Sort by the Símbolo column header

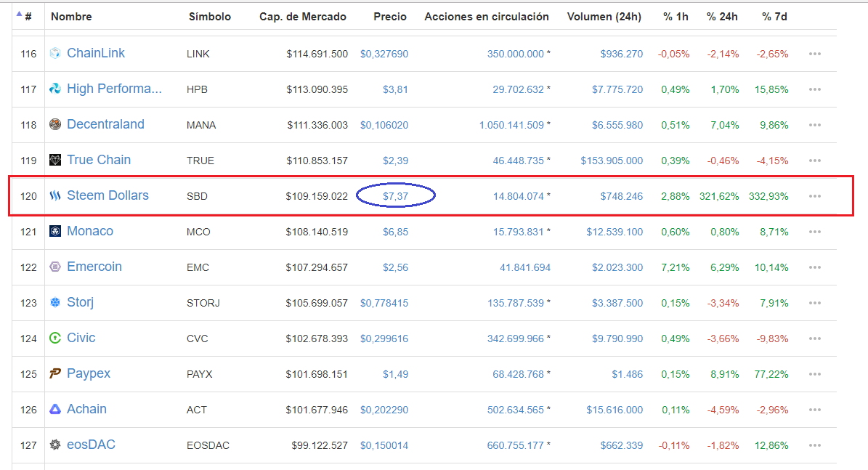click(x=210, y=17)
